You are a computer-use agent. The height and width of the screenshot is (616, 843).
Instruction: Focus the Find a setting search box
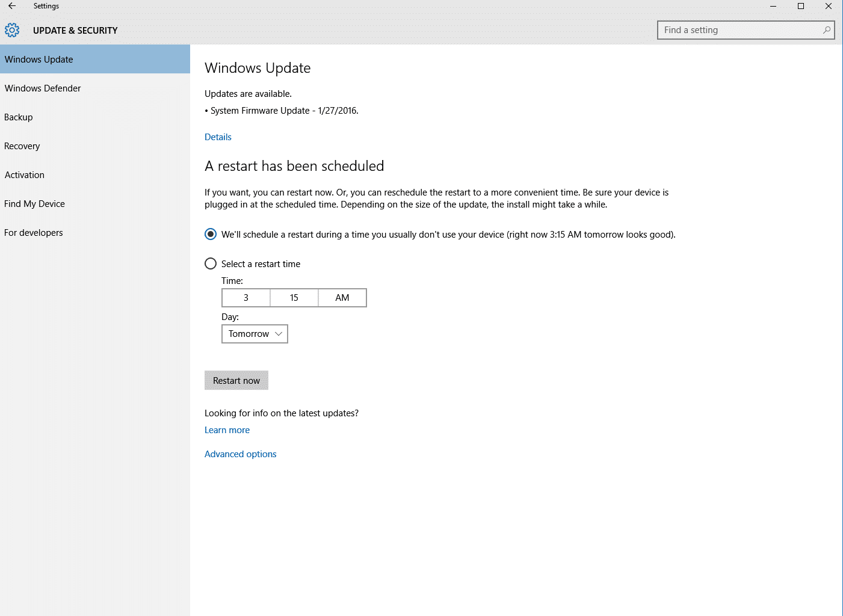click(746, 30)
